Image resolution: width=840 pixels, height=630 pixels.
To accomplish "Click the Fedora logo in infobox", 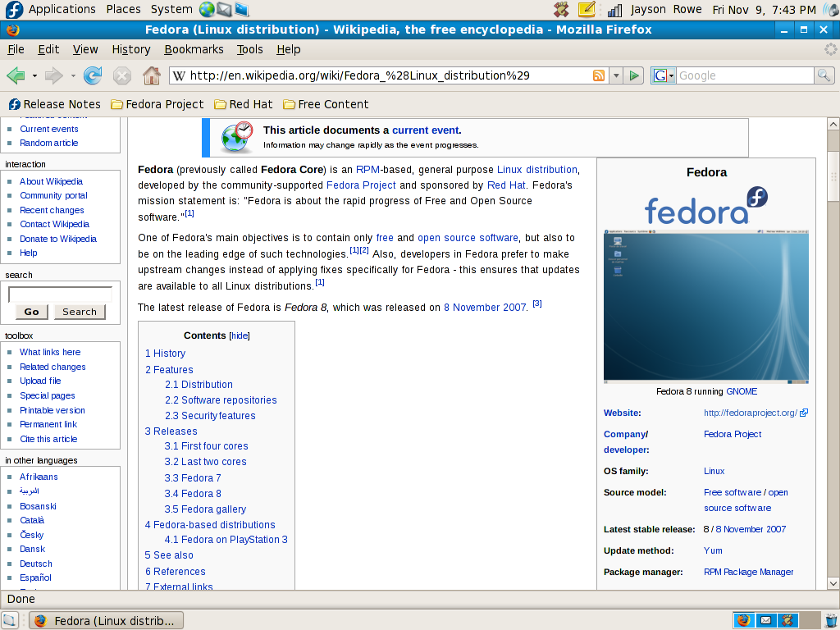I will click(x=706, y=206).
